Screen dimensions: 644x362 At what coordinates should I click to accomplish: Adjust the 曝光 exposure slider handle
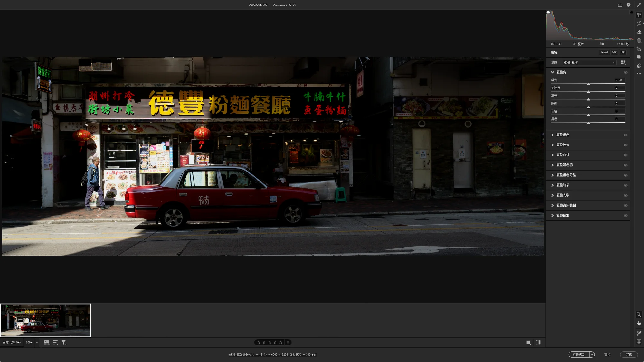(588, 84)
